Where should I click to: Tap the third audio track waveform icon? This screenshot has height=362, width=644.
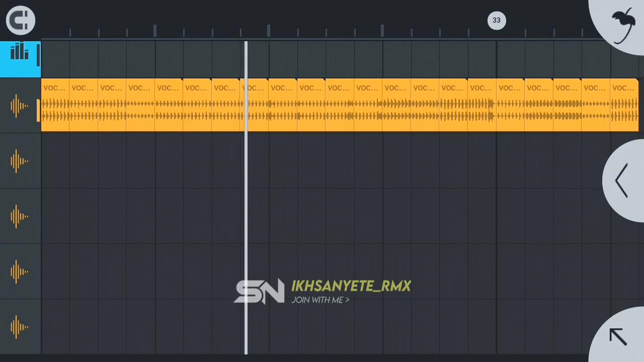(19, 216)
